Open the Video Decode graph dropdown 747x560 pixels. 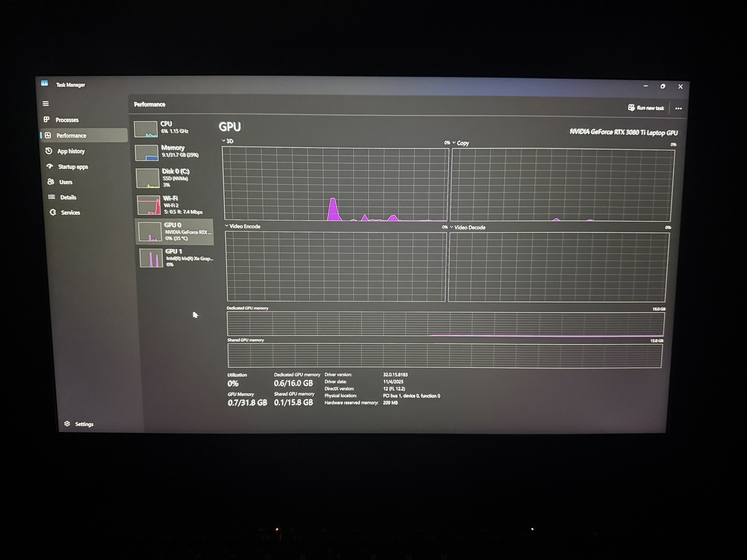pos(451,227)
